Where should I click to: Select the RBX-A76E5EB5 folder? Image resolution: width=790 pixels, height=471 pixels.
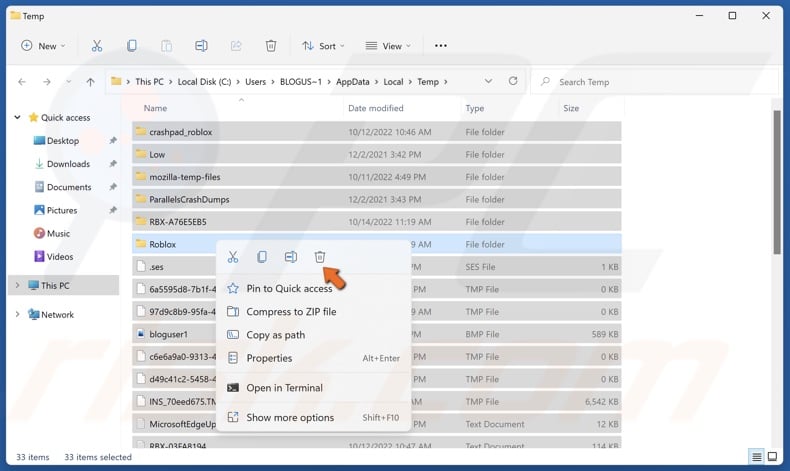point(377,222)
